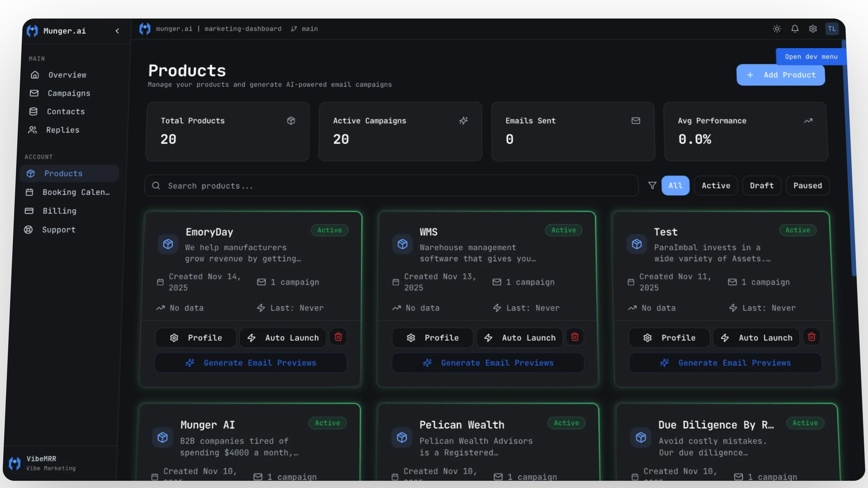This screenshot has height=488, width=868.
Task: Click the TL user avatar
Action: [x=832, y=29]
